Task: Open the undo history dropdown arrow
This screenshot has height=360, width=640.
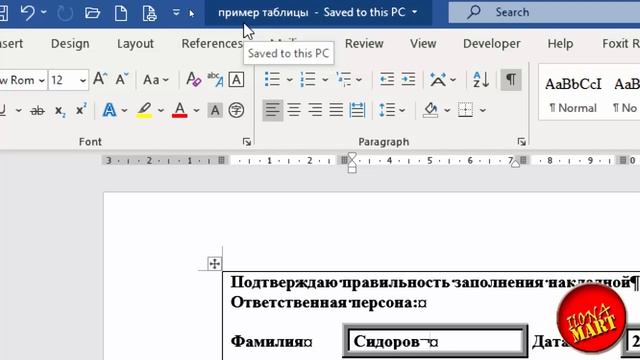Action: [x=44, y=13]
